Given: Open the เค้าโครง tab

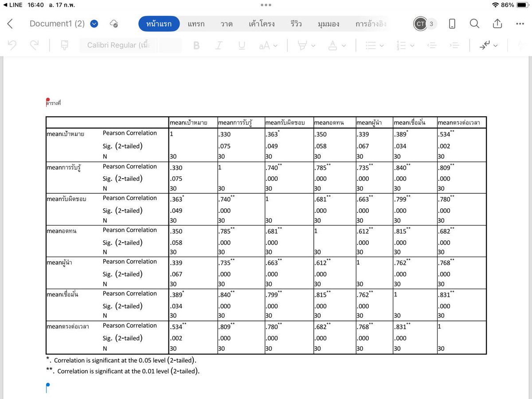Looking at the screenshot, I should pos(262,24).
